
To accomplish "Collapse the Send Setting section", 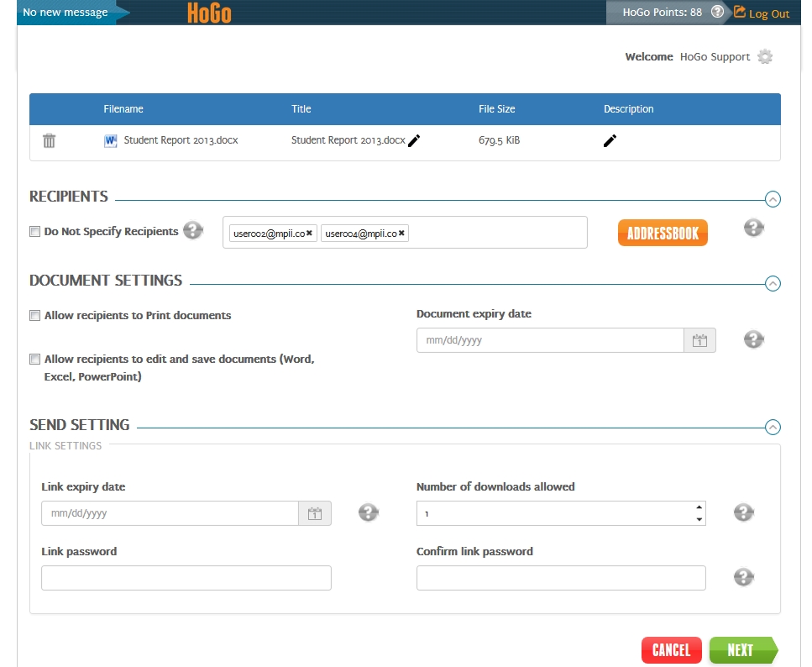I will (773, 427).
